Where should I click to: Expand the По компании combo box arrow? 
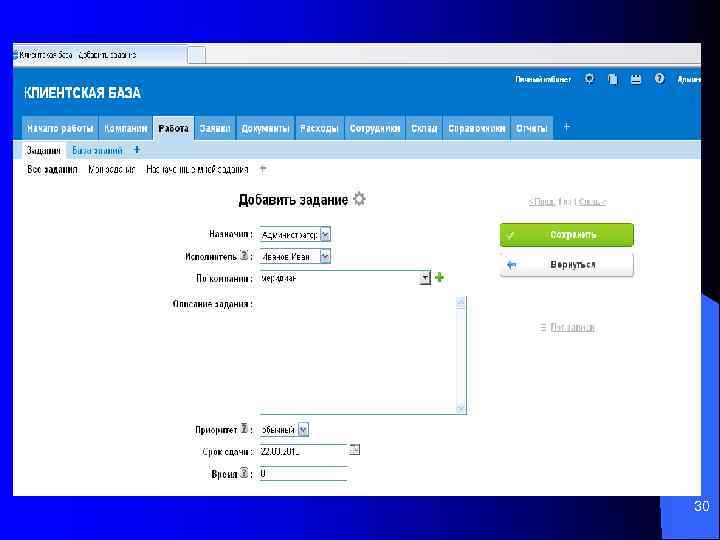pyautogui.click(x=425, y=278)
